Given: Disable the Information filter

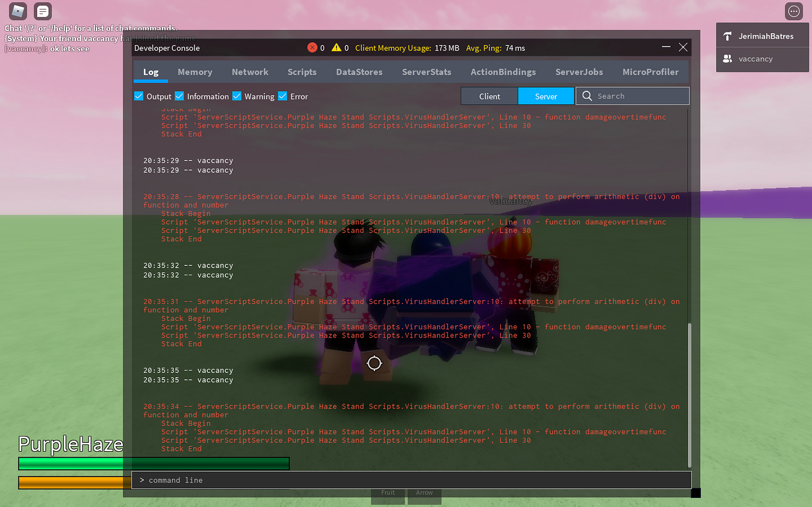Looking at the screenshot, I should coord(179,96).
